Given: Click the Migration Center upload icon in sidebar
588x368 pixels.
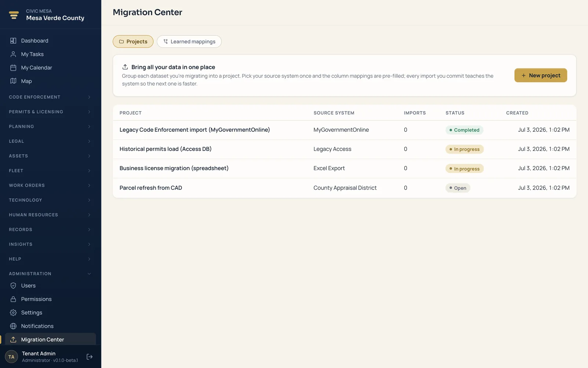Looking at the screenshot, I should 13,339.
